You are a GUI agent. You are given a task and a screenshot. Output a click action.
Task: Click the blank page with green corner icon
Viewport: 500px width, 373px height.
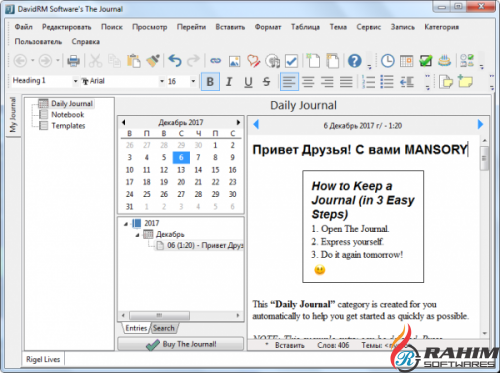[313, 61]
